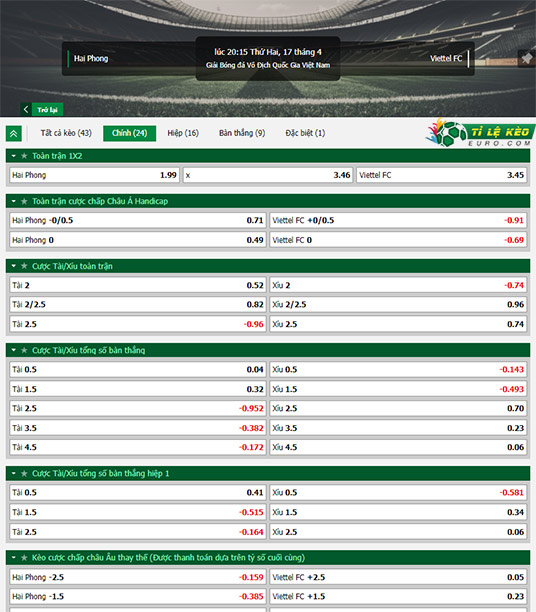
Task: Open the Tất cả kèo (43) tab
Action: pos(66,133)
